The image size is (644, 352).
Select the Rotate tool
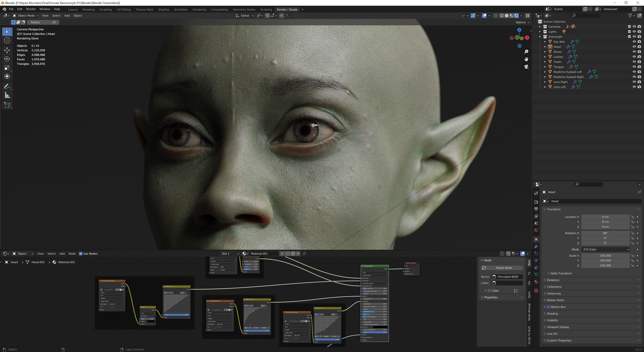(7, 59)
